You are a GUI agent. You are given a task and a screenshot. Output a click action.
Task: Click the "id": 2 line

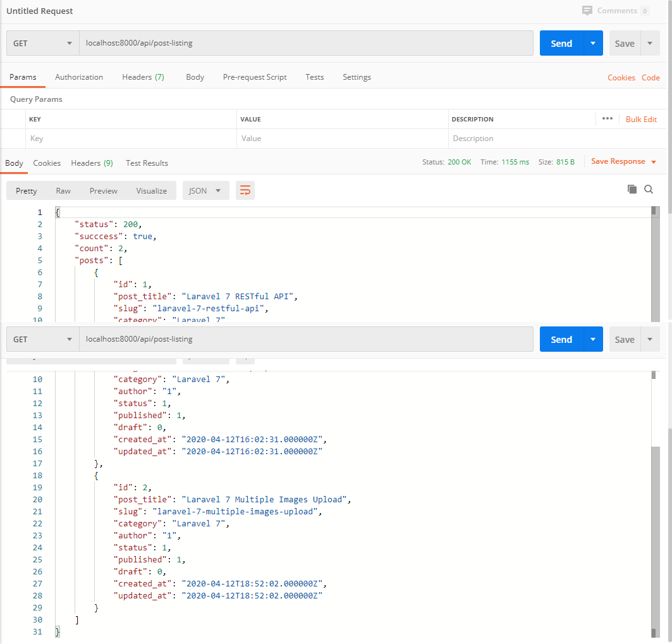click(x=132, y=488)
